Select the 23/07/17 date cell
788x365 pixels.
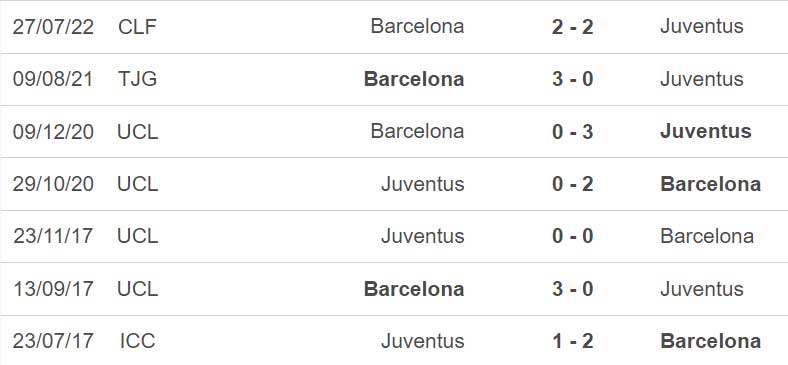[53, 341]
